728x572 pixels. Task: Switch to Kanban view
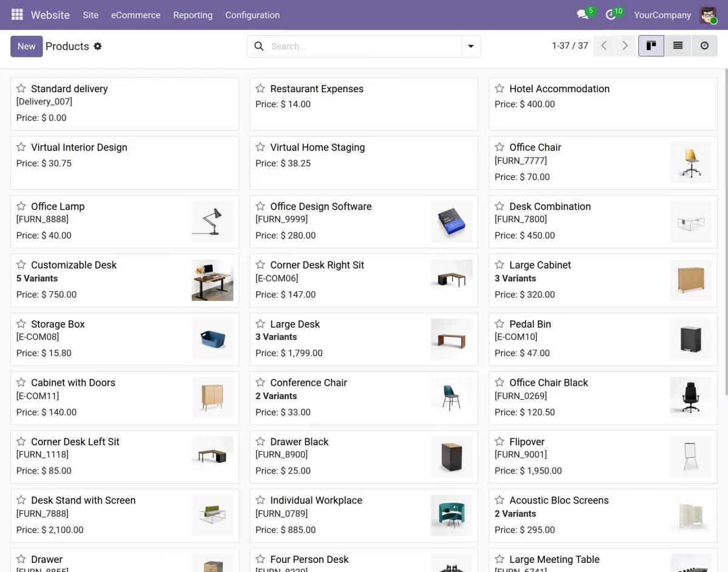pyautogui.click(x=651, y=46)
